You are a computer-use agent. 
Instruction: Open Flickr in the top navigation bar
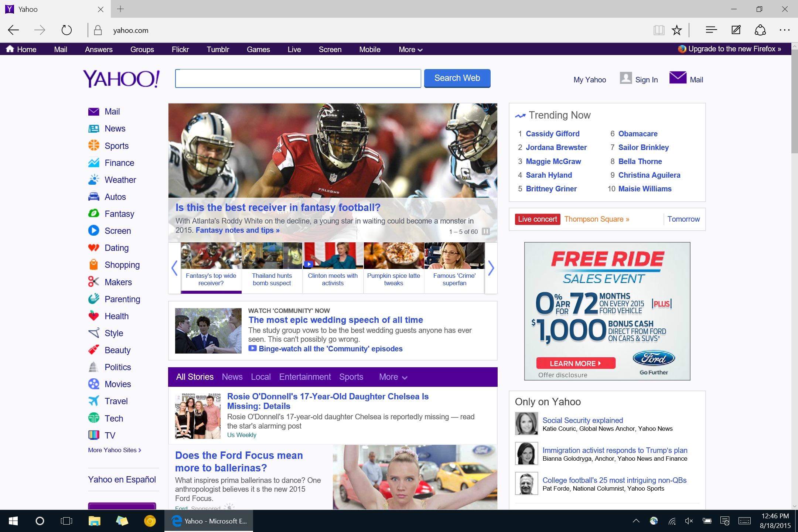tap(180, 49)
